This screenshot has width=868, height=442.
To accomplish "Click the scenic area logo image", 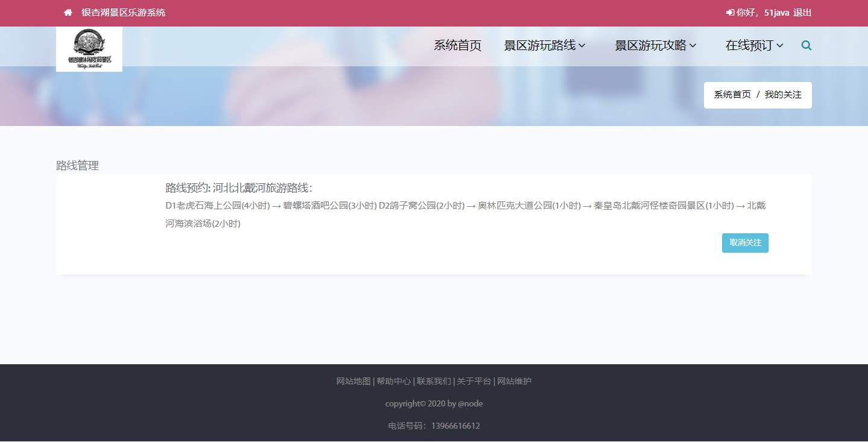I will click(89, 49).
